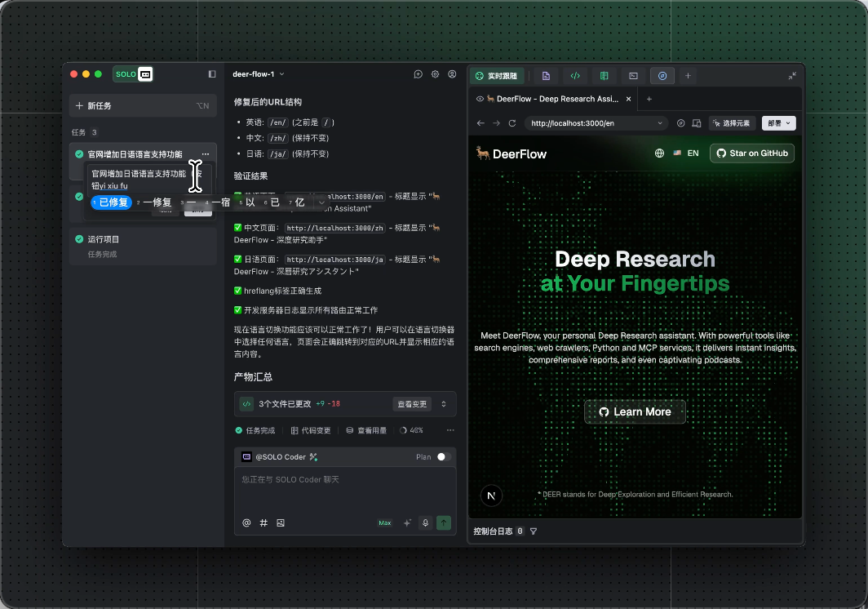
Task: Click the 查看变更 button
Action: pyautogui.click(x=411, y=404)
